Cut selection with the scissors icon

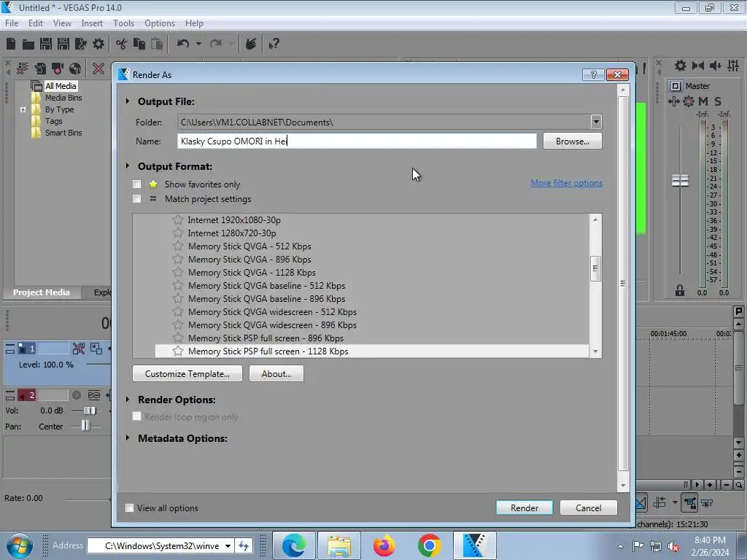click(x=122, y=44)
